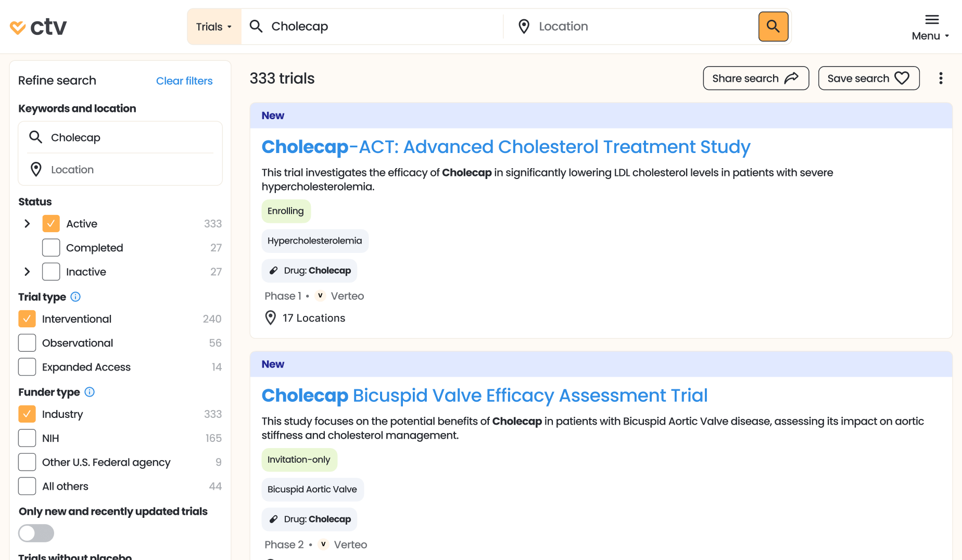Click the Share search arrow icon
This screenshot has height=560, width=962.
[791, 78]
